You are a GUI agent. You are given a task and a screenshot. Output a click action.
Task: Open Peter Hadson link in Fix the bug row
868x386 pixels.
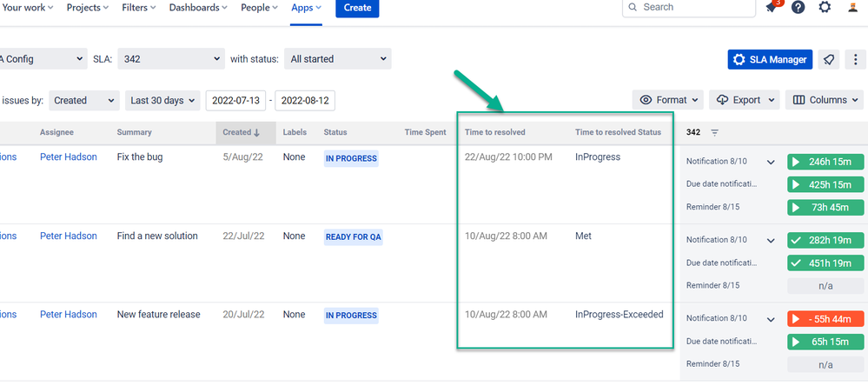click(68, 157)
